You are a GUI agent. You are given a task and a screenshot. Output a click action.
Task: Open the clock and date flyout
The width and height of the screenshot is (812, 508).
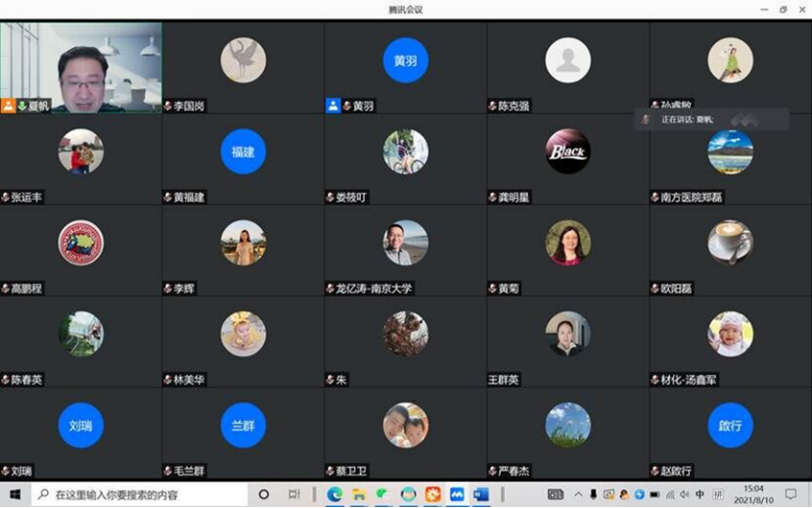point(753,494)
